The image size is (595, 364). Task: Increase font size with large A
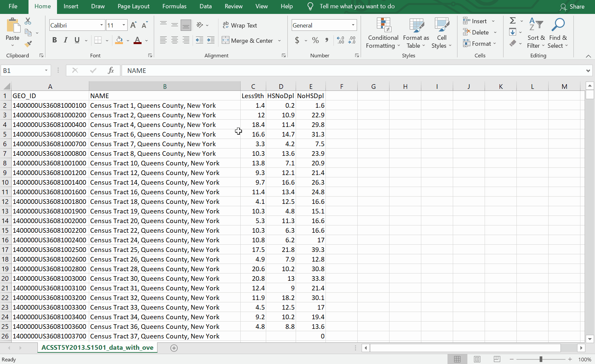coord(133,25)
